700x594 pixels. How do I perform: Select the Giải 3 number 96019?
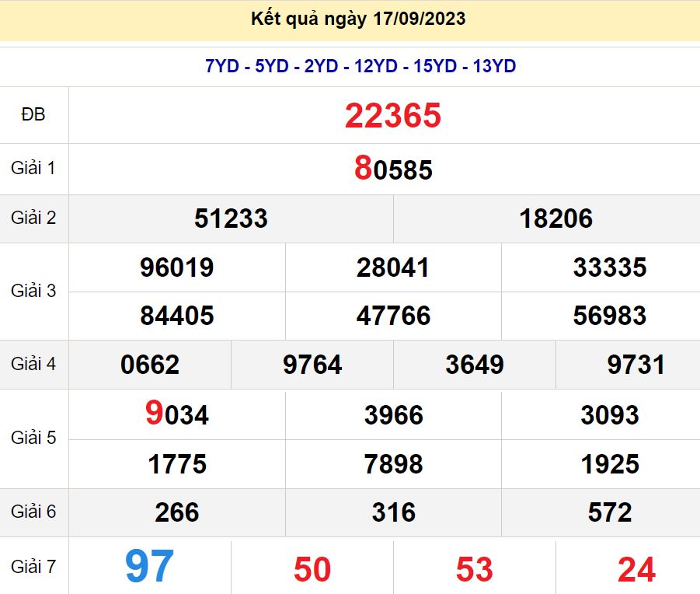177,267
